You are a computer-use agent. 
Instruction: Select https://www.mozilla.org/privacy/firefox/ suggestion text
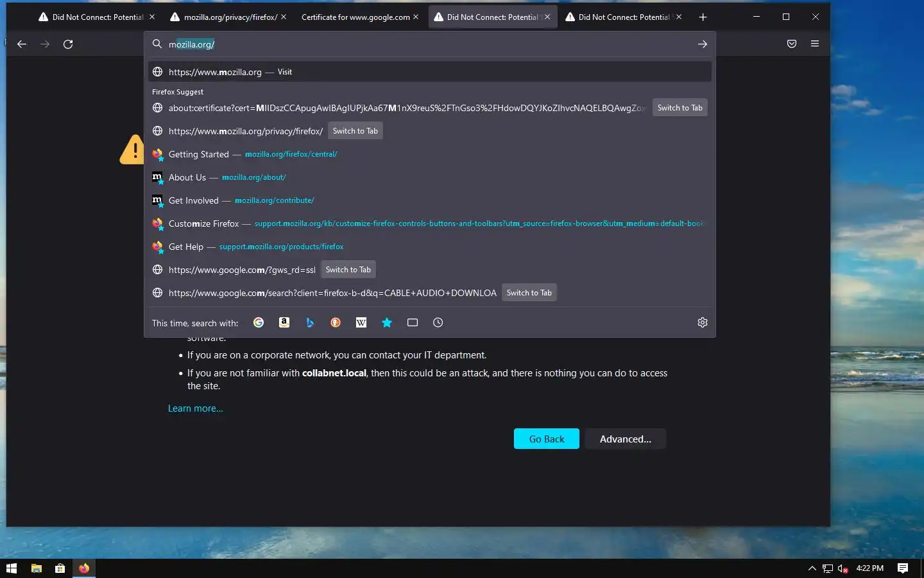click(x=246, y=131)
